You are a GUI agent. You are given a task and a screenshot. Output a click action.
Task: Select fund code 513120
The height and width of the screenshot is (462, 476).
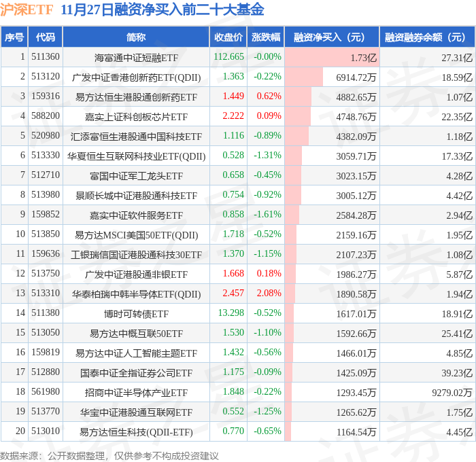(x=46, y=77)
